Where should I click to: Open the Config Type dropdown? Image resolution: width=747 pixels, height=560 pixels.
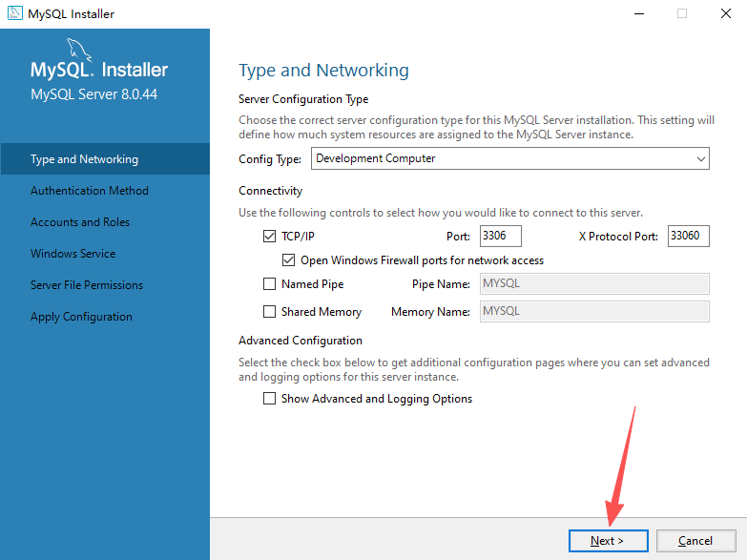509,158
